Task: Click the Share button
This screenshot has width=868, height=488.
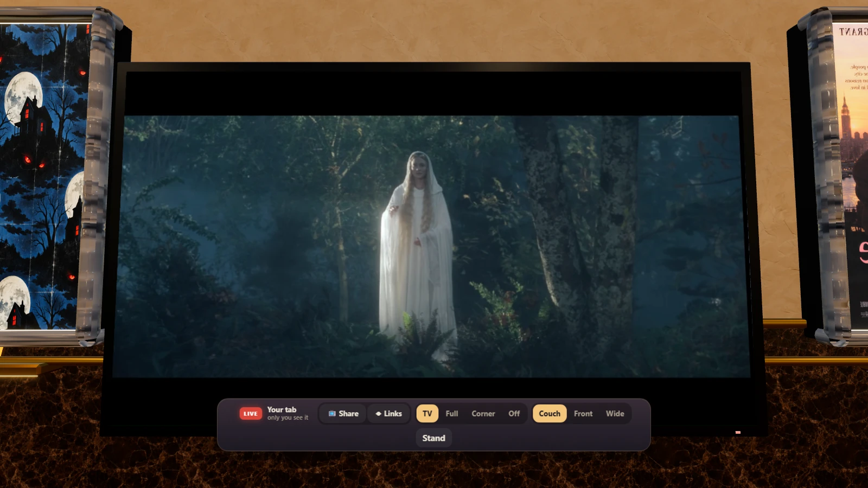Action: [343, 414]
